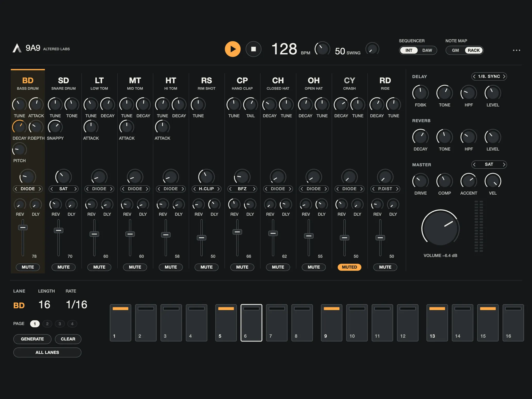
Task: Click the Closed Hat DECAY knob
Action: click(269, 104)
